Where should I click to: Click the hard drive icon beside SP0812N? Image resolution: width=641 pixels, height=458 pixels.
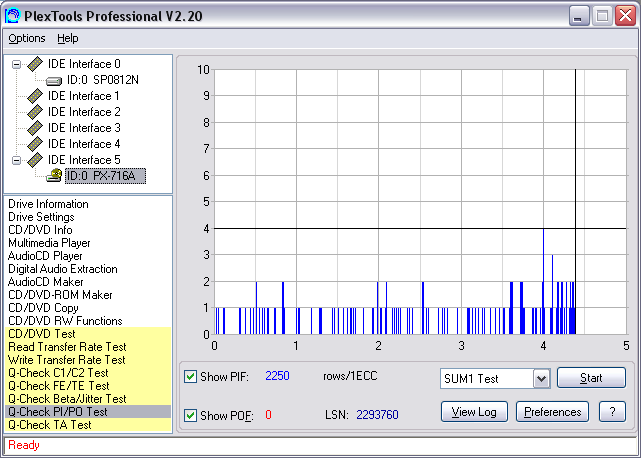coord(54,81)
